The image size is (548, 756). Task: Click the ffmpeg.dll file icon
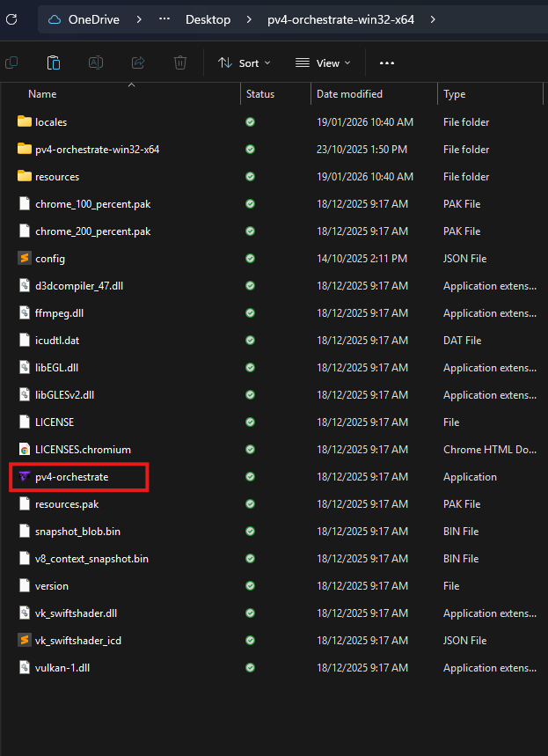point(24,313)
